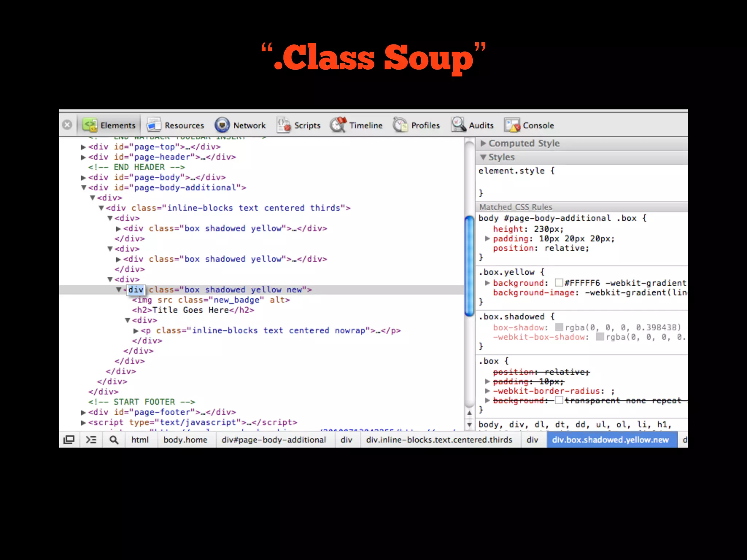Open the Audits panel icon
This screenshot has height=560, width=747.
458,125
